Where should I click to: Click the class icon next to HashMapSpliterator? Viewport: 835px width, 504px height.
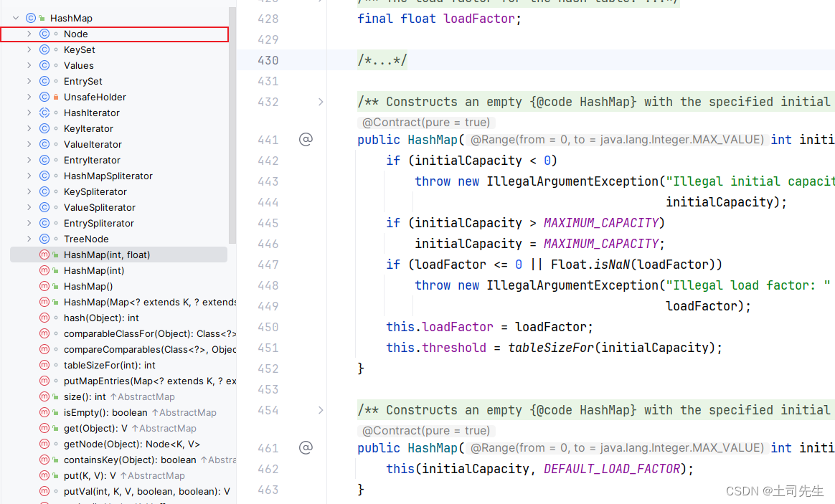point(44,176)
